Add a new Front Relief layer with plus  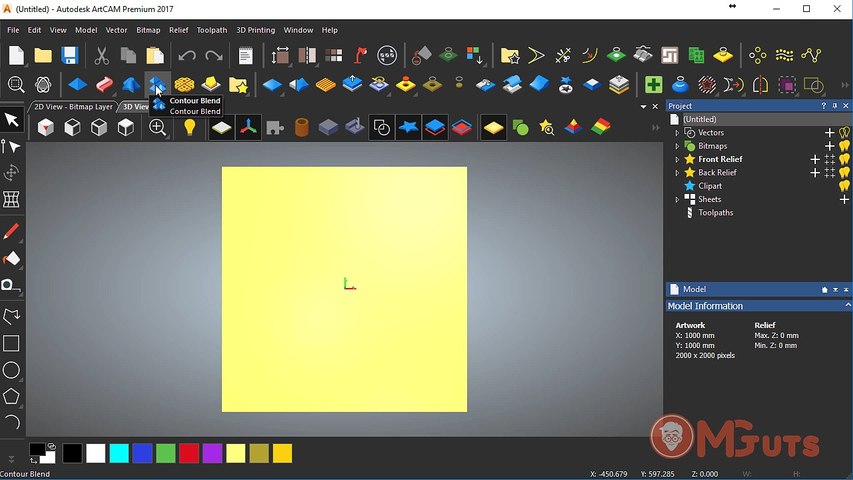click(815, 159)
